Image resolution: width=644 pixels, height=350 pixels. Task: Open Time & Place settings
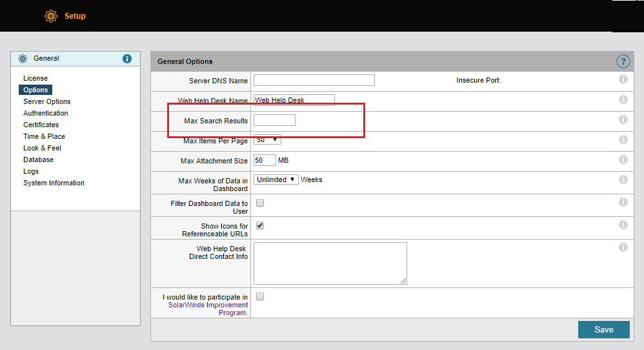point(44,136)
